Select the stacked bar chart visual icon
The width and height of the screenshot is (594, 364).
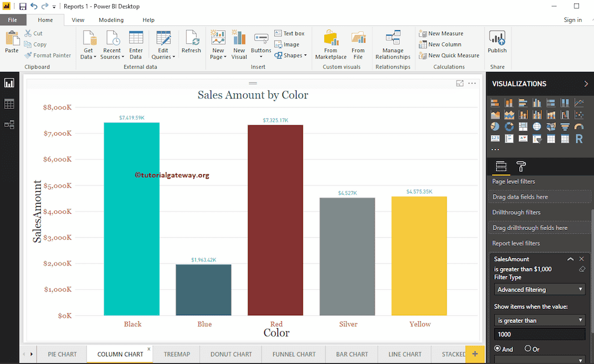pos(495,103)
